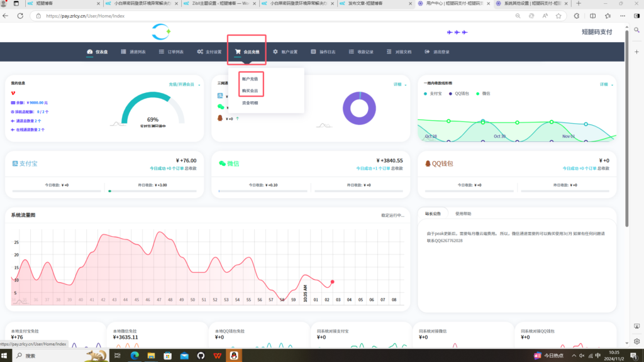Go to 订单列表 order list

tap(171, 52)
